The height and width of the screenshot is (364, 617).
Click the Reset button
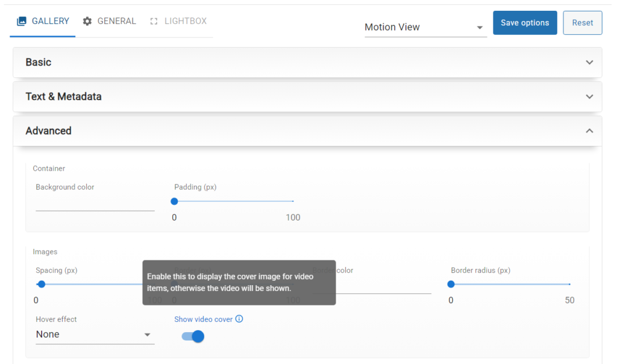click(582, 23)
